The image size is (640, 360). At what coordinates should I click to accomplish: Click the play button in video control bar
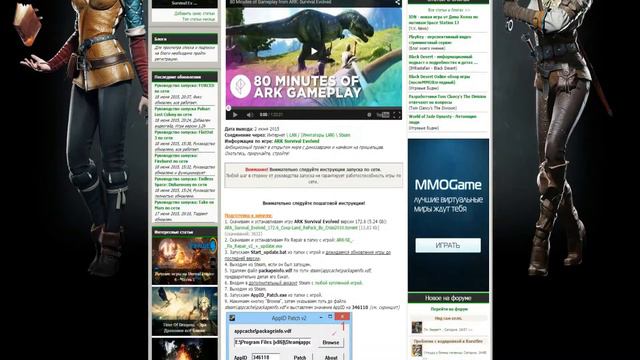click(235, 115)
